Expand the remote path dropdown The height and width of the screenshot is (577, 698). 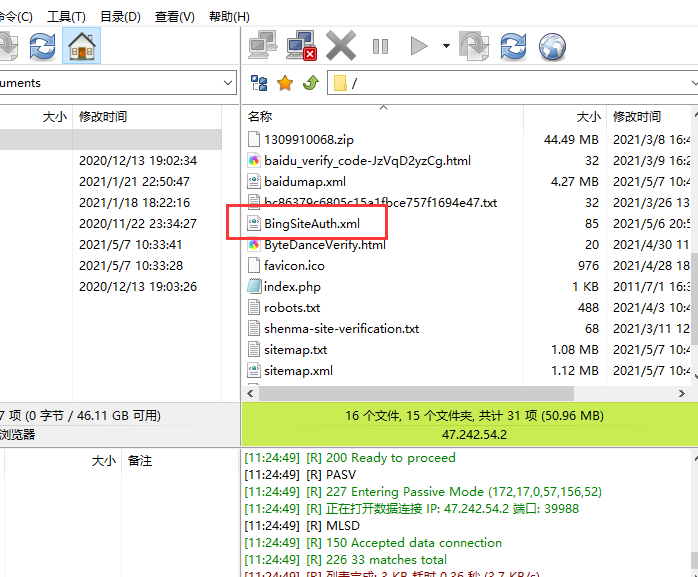(691, 83)
